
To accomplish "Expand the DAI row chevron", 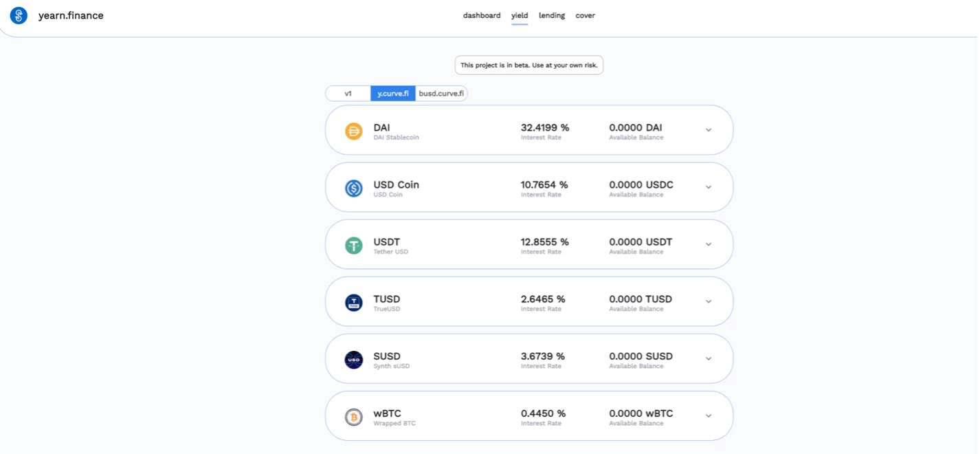I will [x=709, y=130].
